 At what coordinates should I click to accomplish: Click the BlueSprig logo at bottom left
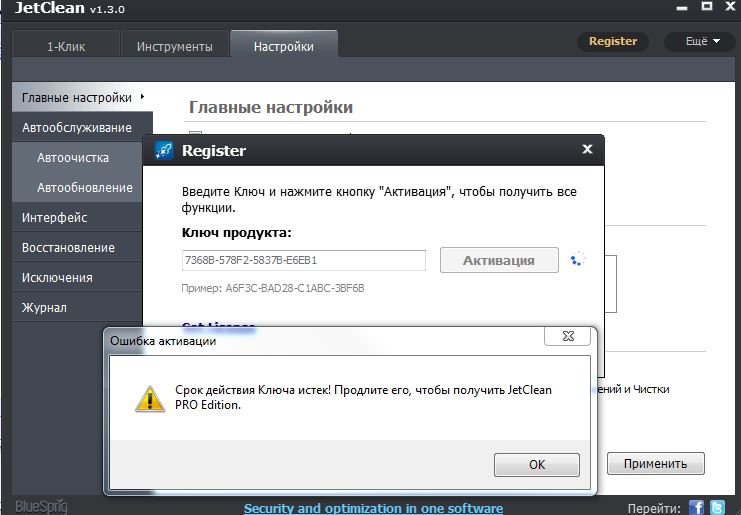tap(39, 507)
